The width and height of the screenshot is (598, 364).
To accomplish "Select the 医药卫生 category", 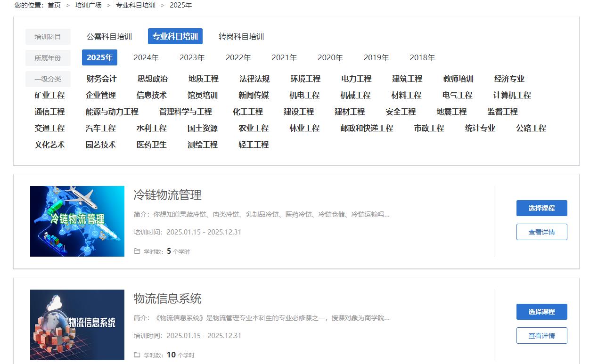I will pos(152,145).
